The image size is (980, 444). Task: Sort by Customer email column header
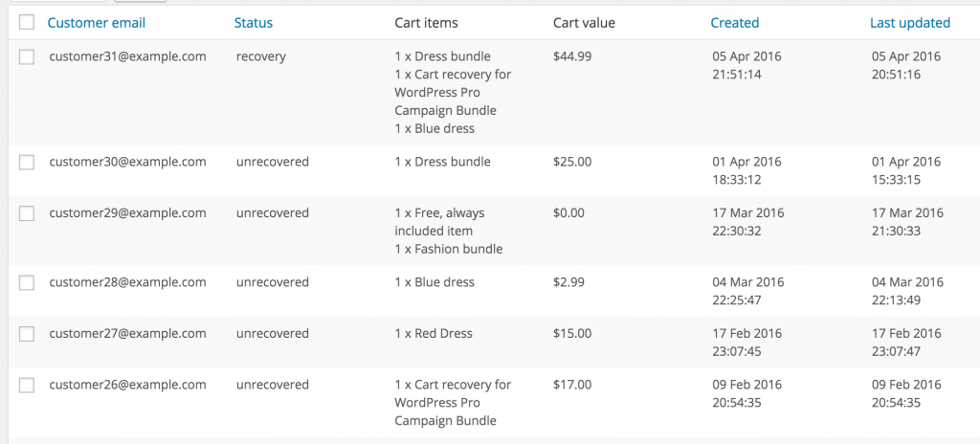point(97,23)
